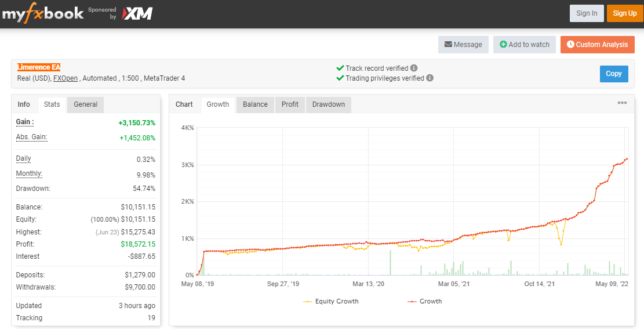Select the Stats tab
The width and height of the screenshot is (644, 329).
(52, 104)
